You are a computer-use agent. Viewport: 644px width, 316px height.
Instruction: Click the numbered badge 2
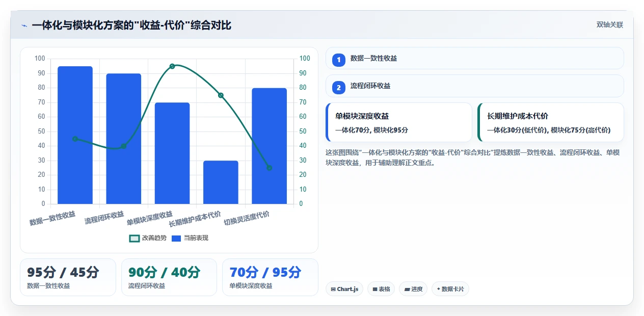click(338, 87)
